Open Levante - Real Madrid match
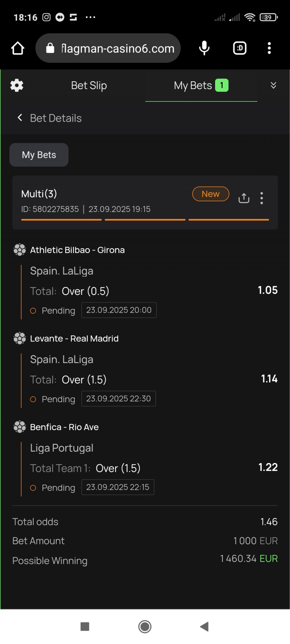290x644 pixels. coord(74,338)
